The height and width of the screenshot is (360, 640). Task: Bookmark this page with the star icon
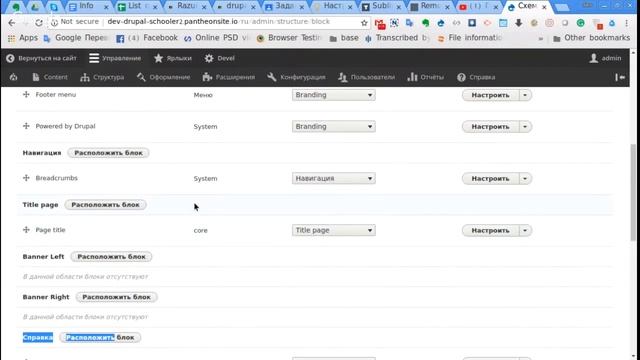(x=364, y=23)
